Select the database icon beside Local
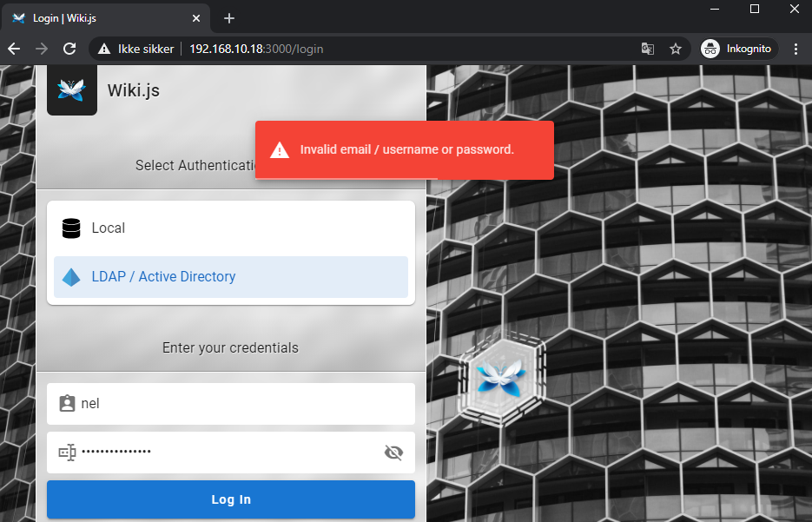Screen dimensions: 812x522 70,228
